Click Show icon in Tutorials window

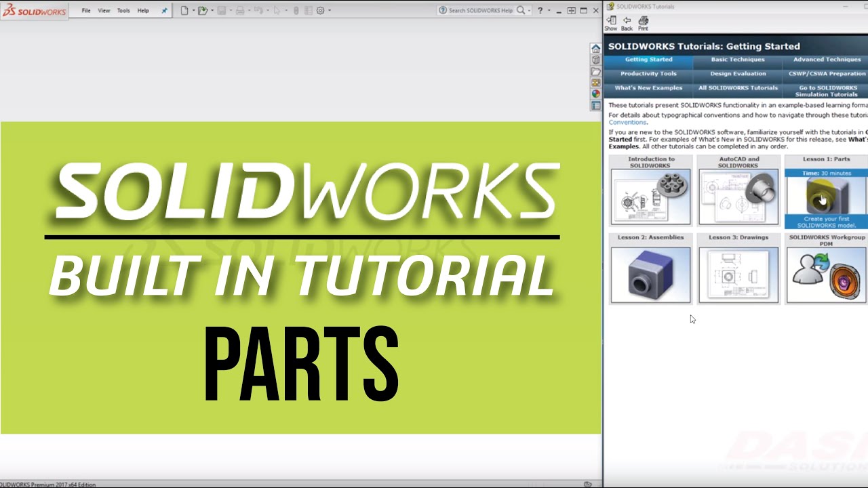tap(611, 24)
